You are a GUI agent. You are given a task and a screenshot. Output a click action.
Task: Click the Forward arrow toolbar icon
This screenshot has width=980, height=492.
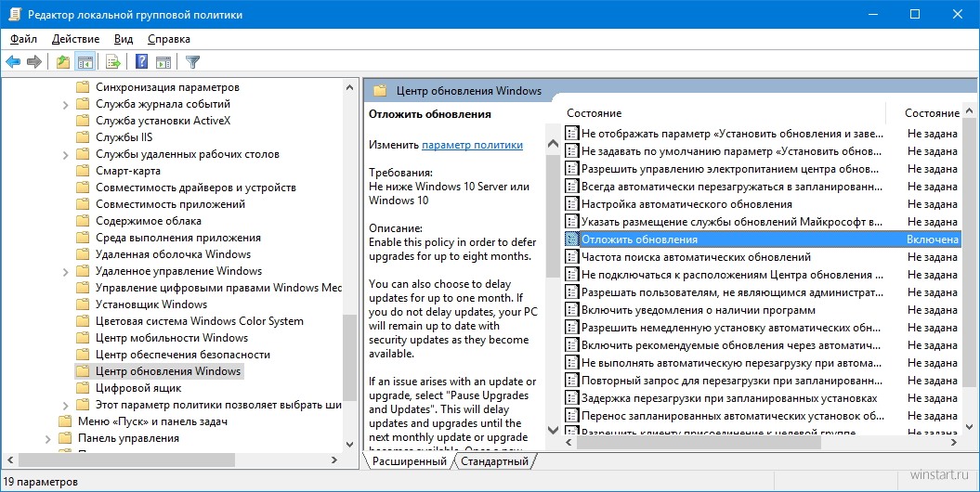(34, 62)
